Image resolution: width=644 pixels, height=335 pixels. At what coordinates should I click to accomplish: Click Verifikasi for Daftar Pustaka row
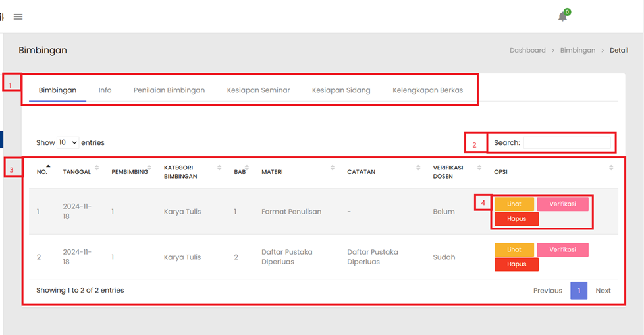point(562,249)
